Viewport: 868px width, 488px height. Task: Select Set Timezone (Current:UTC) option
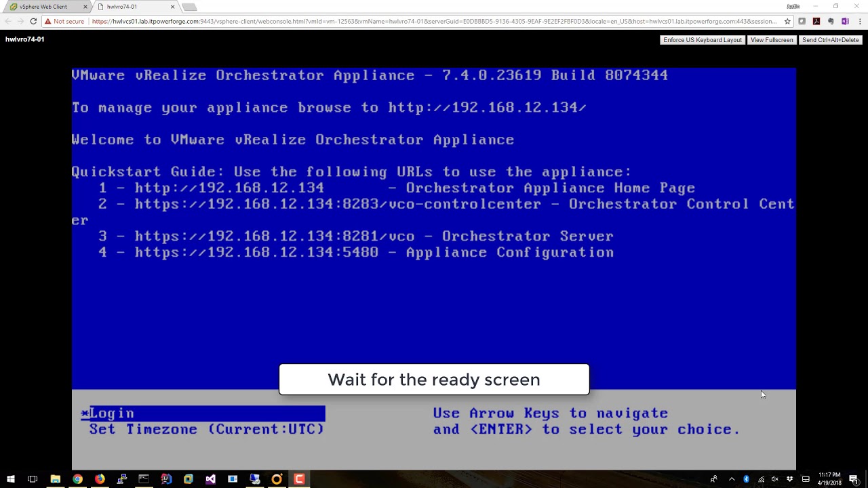(x=206, y=430)
